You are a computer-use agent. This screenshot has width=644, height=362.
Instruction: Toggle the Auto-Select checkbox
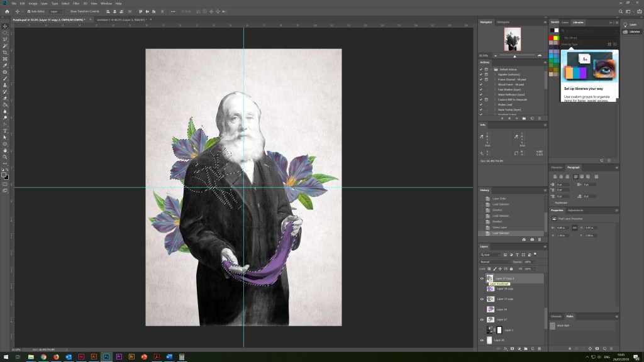(x=28, y=11)
